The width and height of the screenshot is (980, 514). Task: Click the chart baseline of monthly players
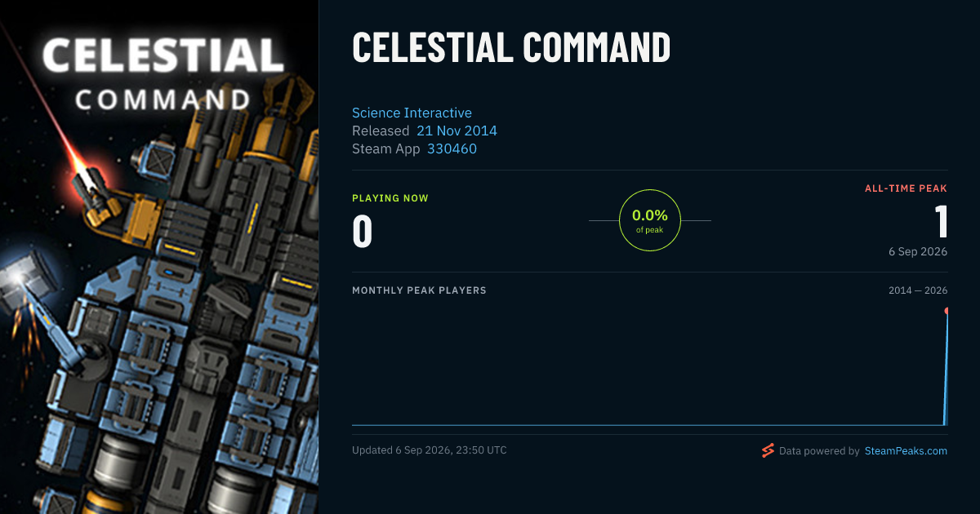click(648, 424)
